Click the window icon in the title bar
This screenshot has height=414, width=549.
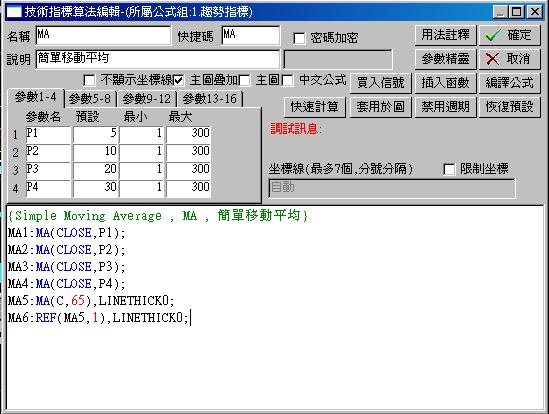click(14, 12)
